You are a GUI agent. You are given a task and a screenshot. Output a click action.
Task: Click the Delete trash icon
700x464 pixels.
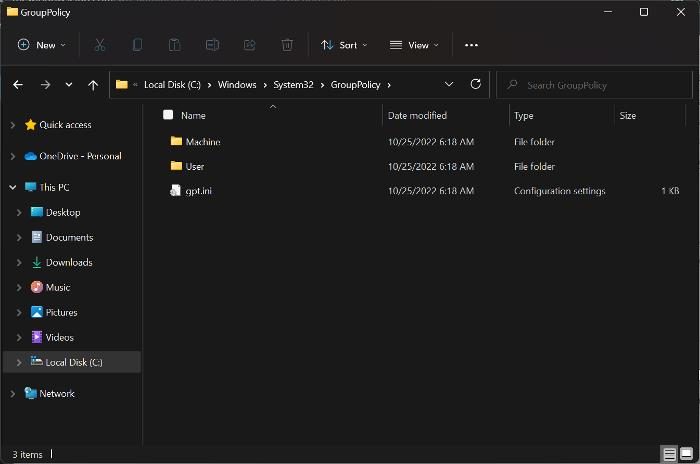click(x=287, y=45)
